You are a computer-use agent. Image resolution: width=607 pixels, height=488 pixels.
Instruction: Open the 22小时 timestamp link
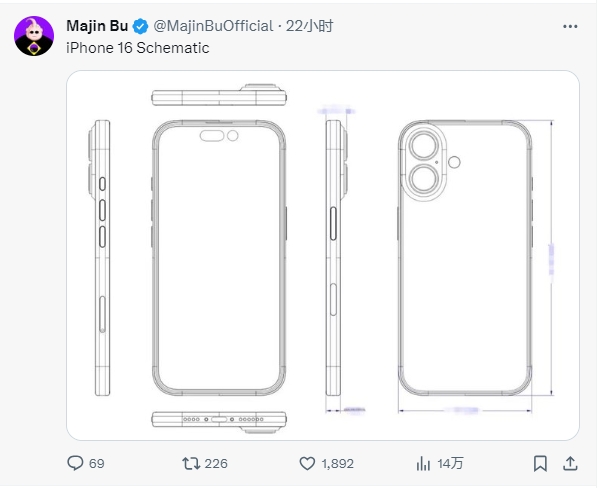pos(309,26)
